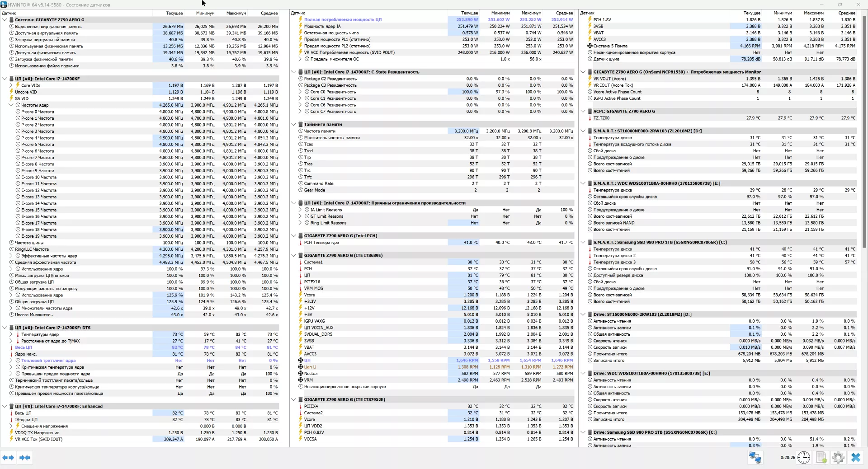Start logging with the sheet-plus icon

click(821, 458)
